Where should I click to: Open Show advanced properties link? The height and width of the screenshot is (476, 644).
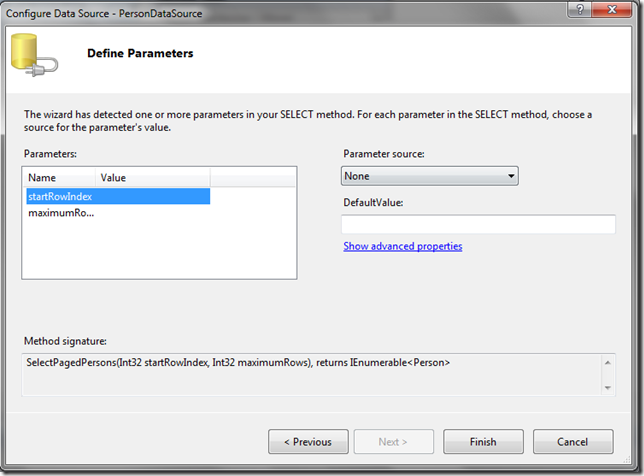[x=402, y=246]
